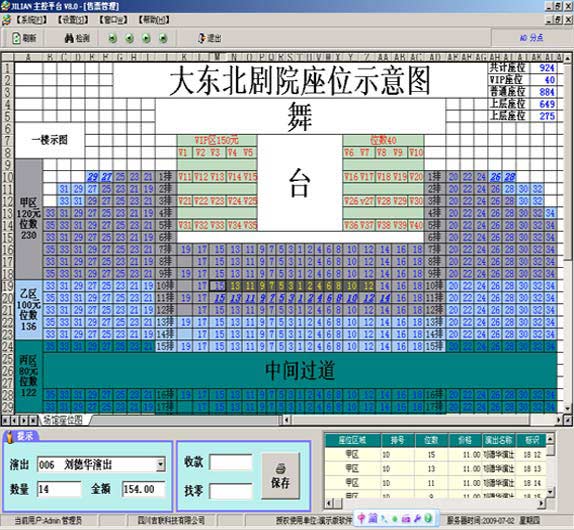Open the 帮助 menu
This screenshot has height=530, width=574.
[154, 20]
